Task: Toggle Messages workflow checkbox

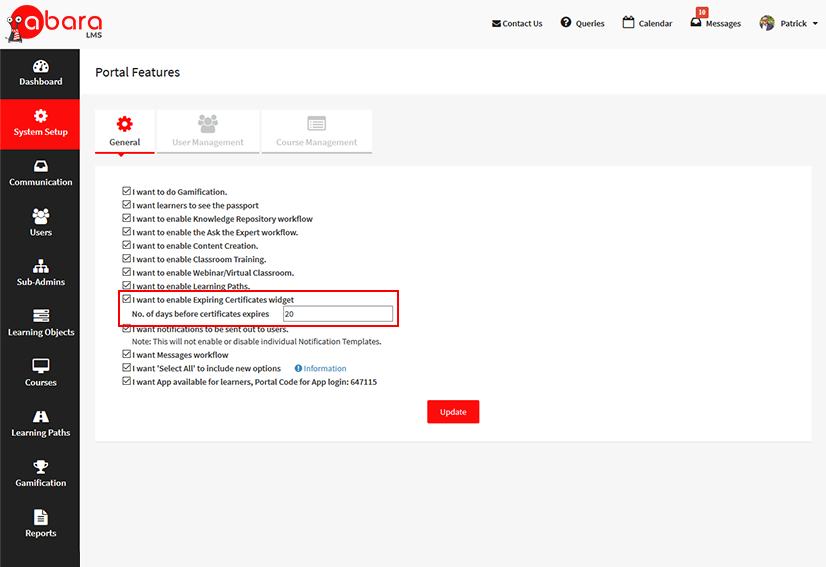Action: tap(126, 354)
